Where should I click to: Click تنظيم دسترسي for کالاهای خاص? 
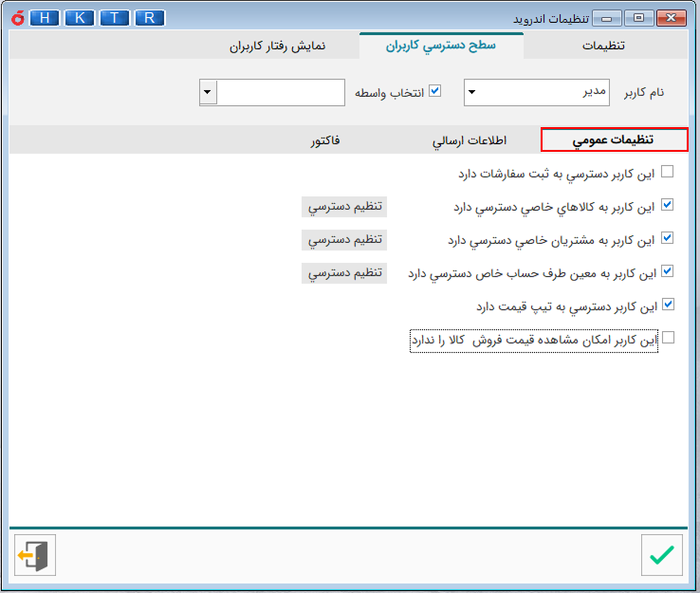pyautogui.click(x=344, y=206)
